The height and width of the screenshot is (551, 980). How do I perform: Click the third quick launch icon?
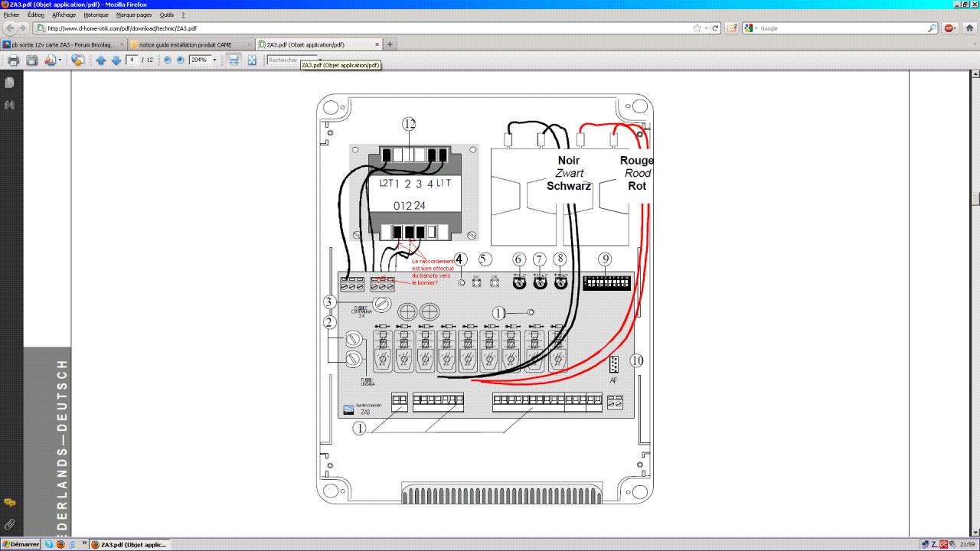72,544
